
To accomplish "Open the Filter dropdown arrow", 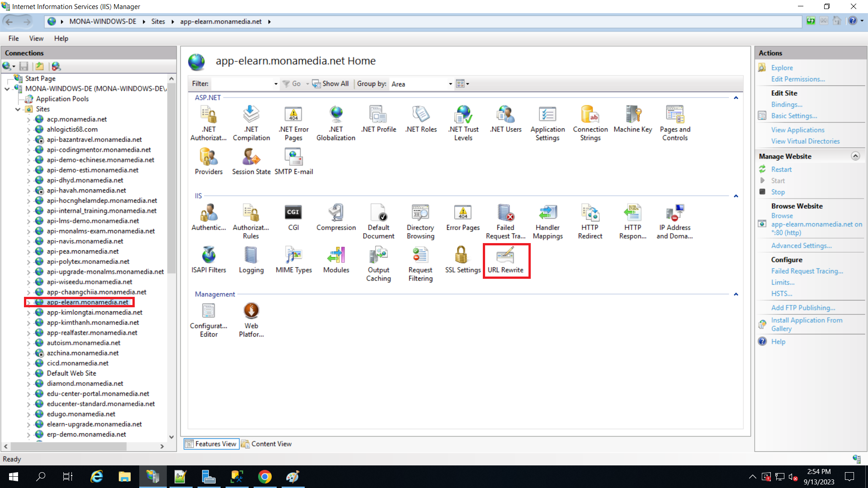I will tap(275, 84).
